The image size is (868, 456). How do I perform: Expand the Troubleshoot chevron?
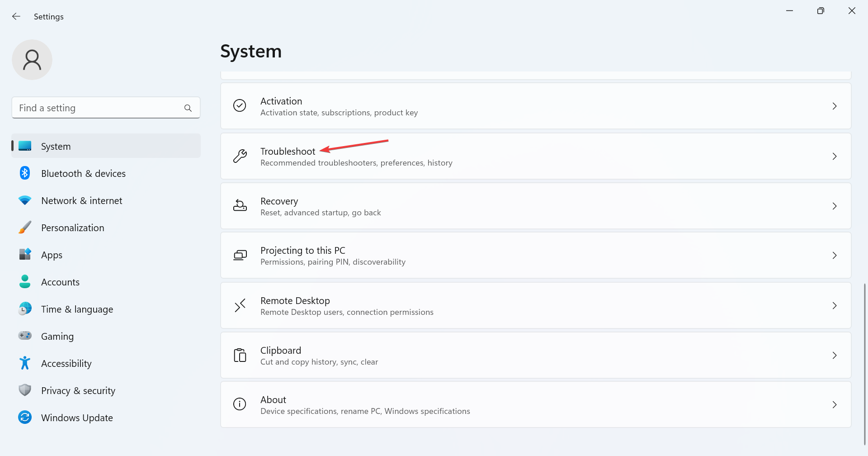point(835,156)
